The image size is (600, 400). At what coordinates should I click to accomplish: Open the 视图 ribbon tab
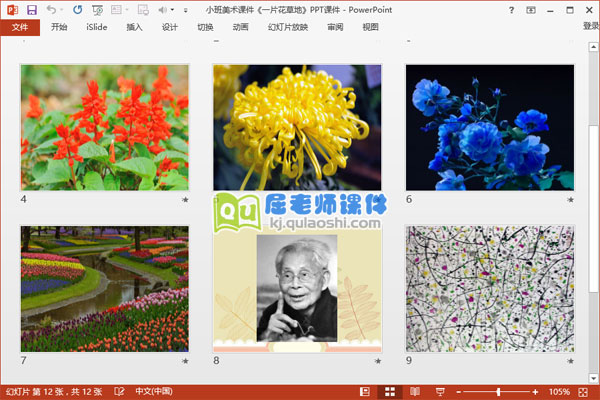point(370,27)
